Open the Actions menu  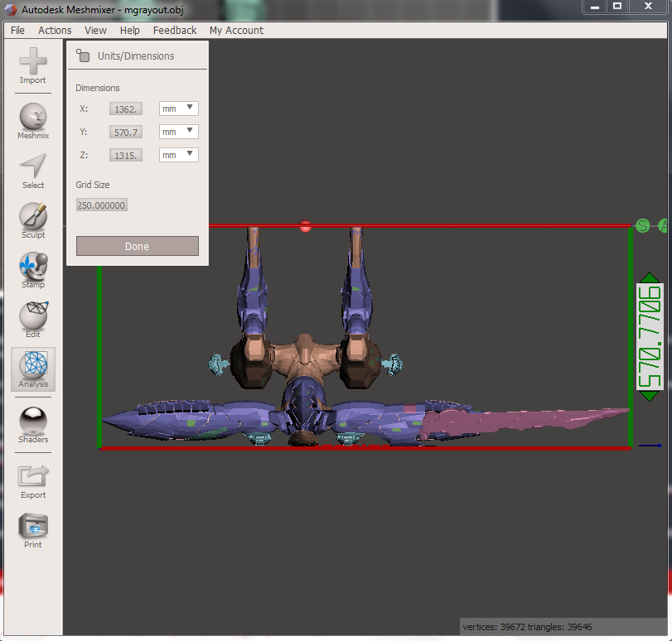55,31
